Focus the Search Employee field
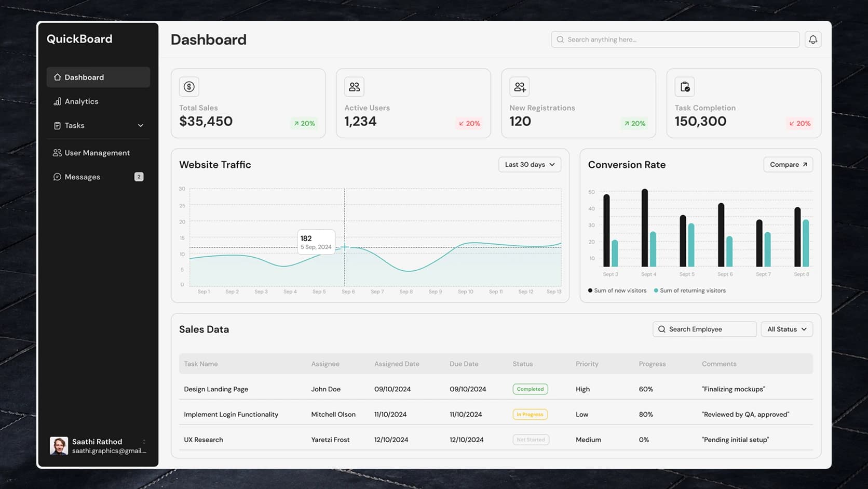 point(704,329)
